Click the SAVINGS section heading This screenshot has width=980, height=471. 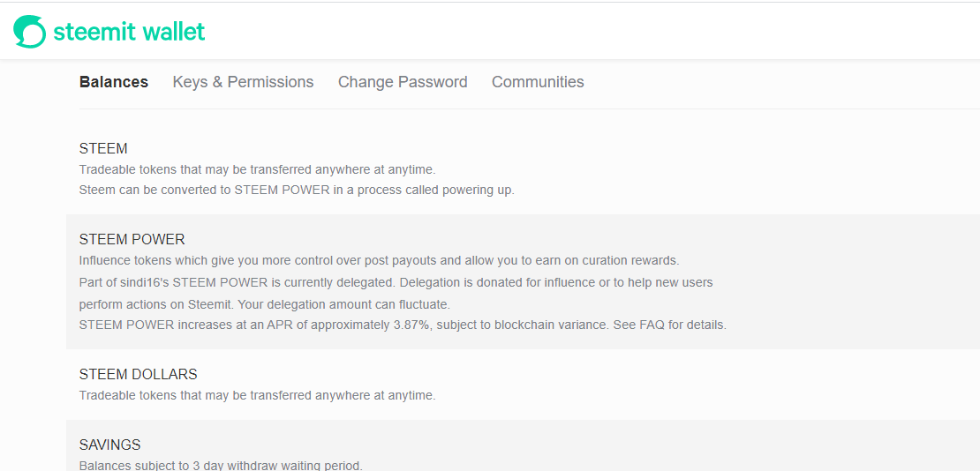tap(110, 445)
